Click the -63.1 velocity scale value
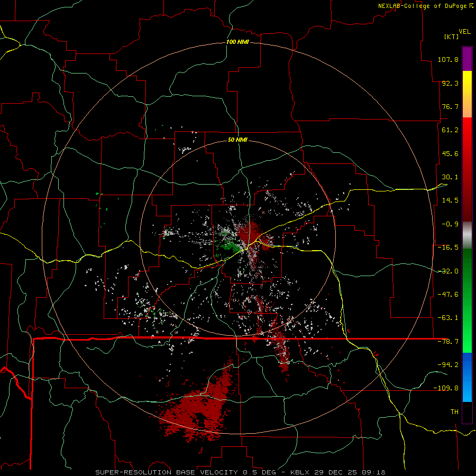 pyautogui.click(x=448, y=318)
